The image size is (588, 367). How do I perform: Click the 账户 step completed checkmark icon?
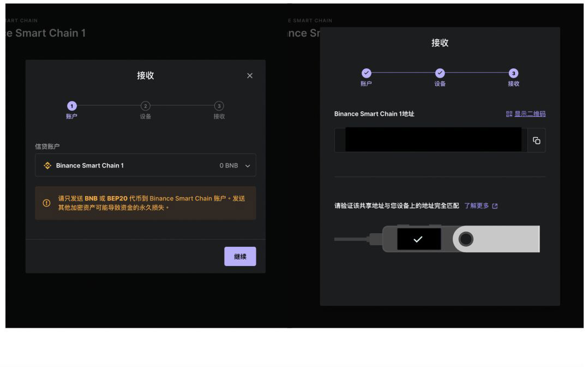(366, 72)
